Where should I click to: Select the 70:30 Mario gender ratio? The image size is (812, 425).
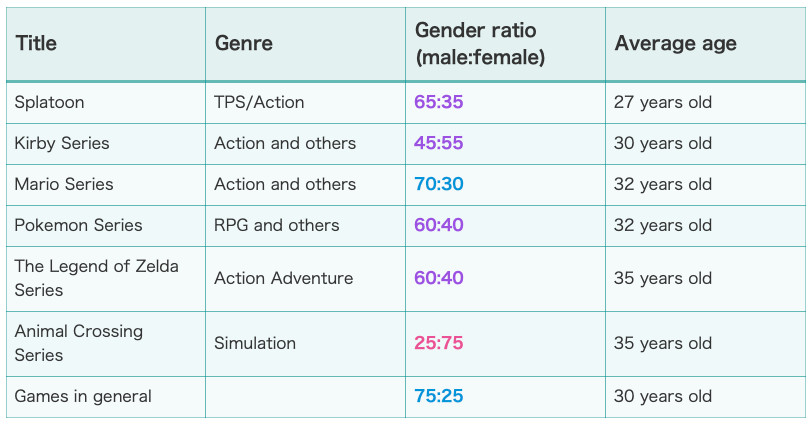click(439, 184)
